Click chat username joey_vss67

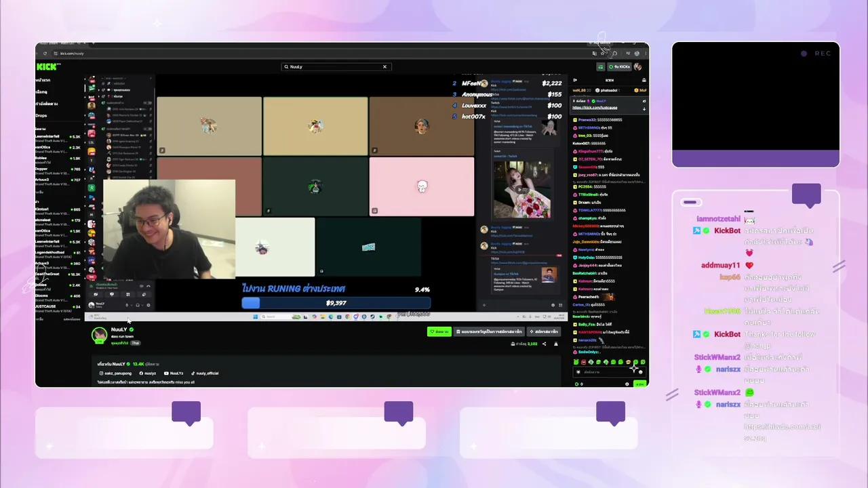pyautogui.click(x=589, y=175)
